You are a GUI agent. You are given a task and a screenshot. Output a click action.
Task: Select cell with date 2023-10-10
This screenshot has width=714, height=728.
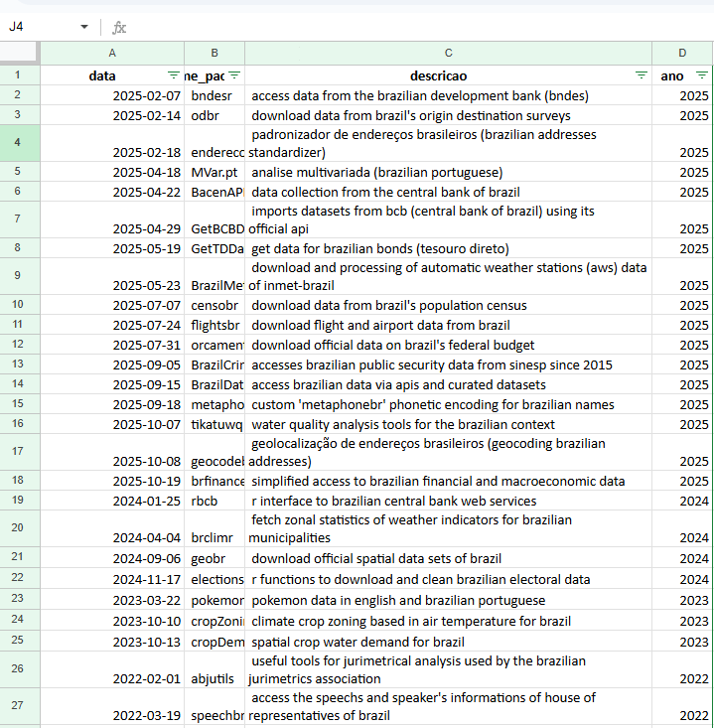tap(112, 621)
